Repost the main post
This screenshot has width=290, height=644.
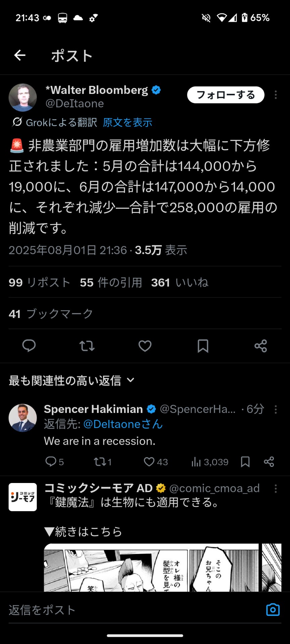87,345
